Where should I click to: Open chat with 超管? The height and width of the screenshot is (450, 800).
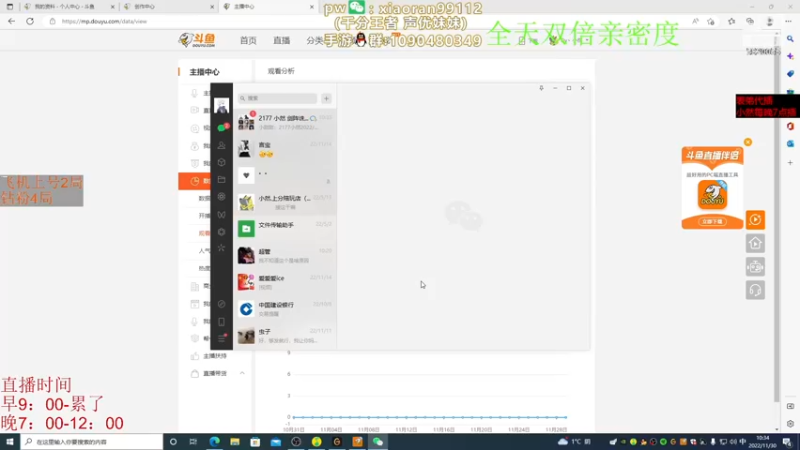click(285, 255)
